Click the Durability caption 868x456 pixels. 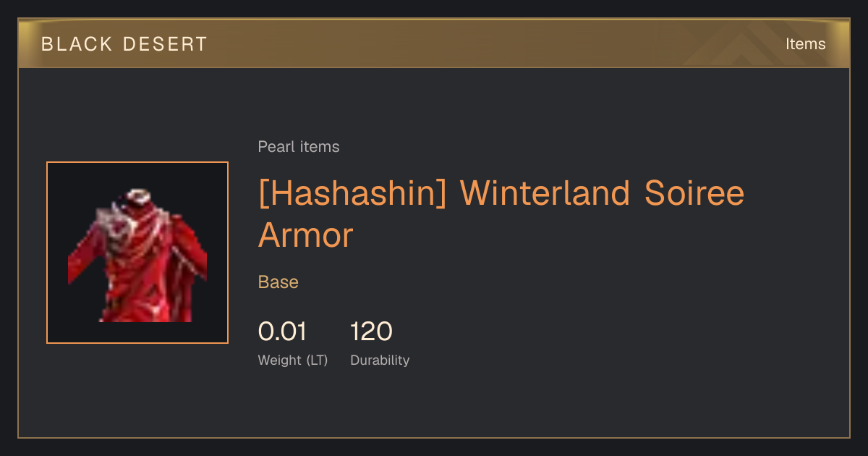coord(380,360)
